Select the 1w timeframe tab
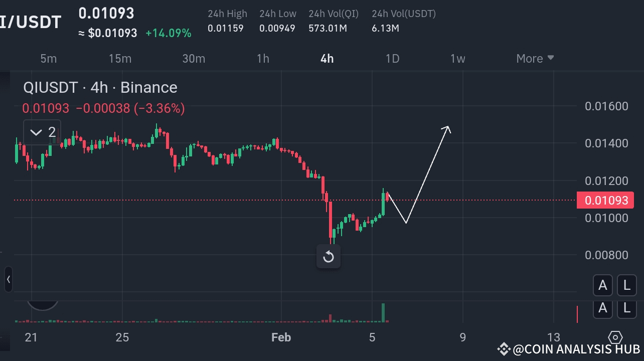Viewport: 644px width, 361px height. point(457,59)
